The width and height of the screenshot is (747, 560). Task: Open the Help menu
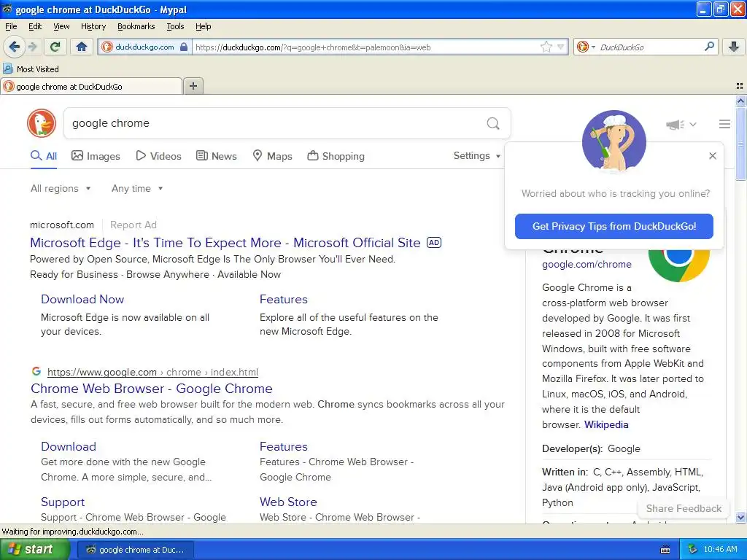point(203,26)
